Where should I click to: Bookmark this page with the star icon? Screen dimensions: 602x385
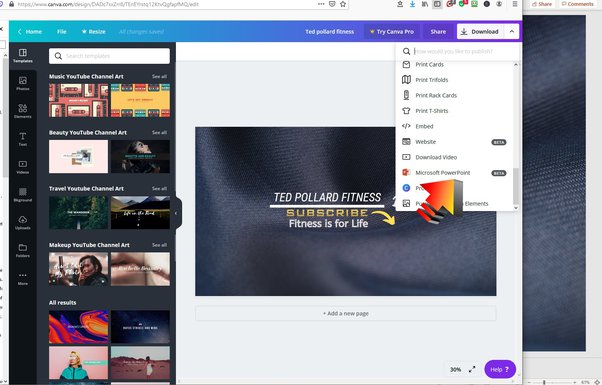343,4
